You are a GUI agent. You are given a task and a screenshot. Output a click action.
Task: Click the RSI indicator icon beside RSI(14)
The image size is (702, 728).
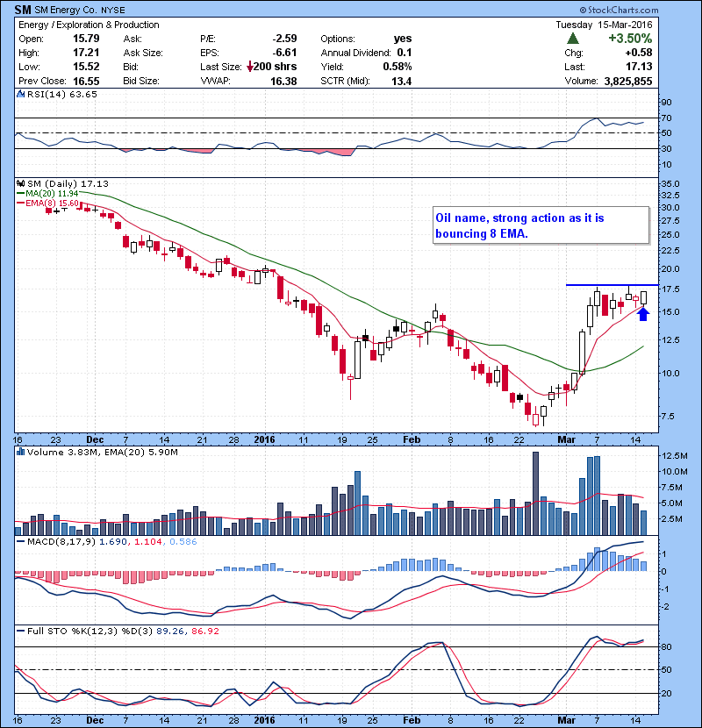click(20, 94)
